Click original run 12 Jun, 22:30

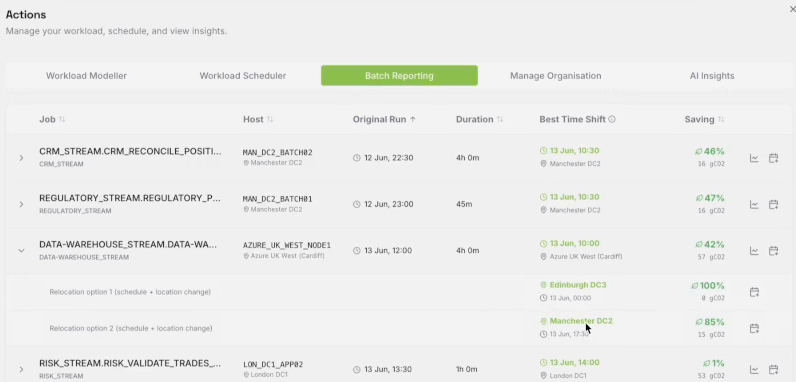[x=388, y=158]
